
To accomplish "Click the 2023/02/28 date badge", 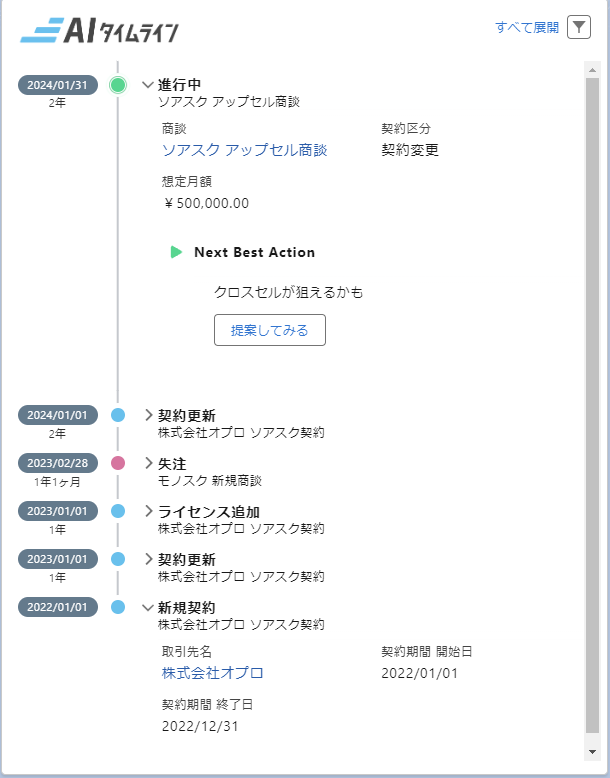I will (58, 463).
